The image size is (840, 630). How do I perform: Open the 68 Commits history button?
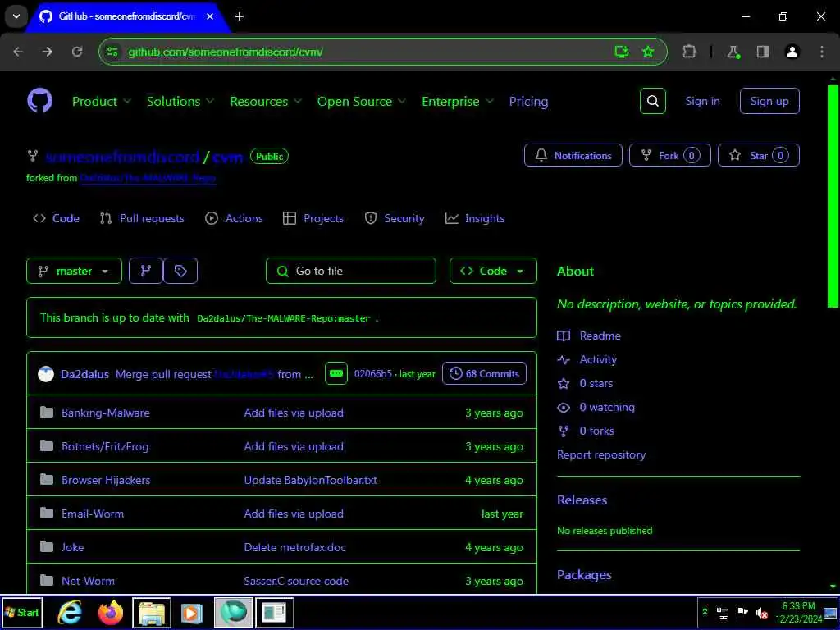pos(484,374)
